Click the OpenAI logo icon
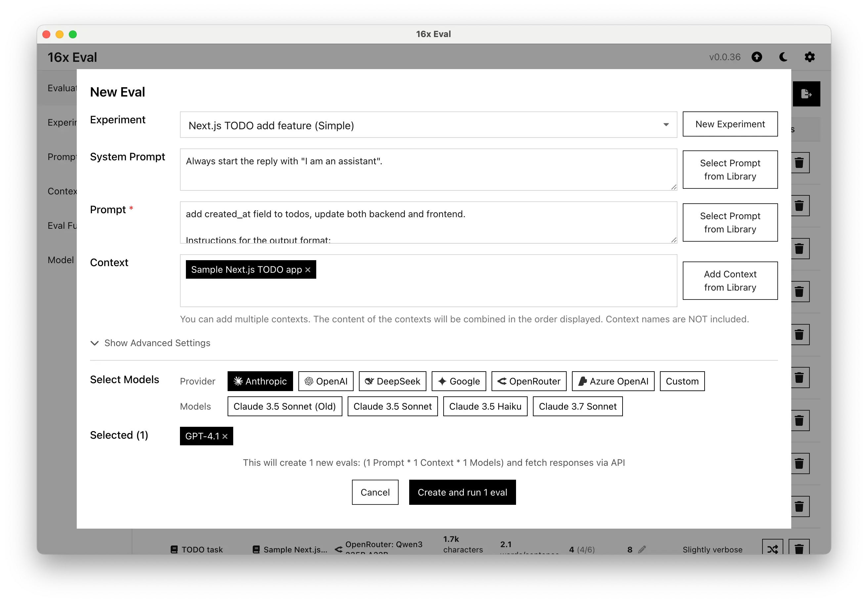Viewport: 868px width, 603px height. click(x=309, y=381)
